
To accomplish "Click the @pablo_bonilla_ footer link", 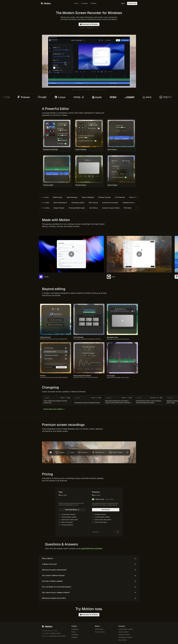I will tap(56, 633).
